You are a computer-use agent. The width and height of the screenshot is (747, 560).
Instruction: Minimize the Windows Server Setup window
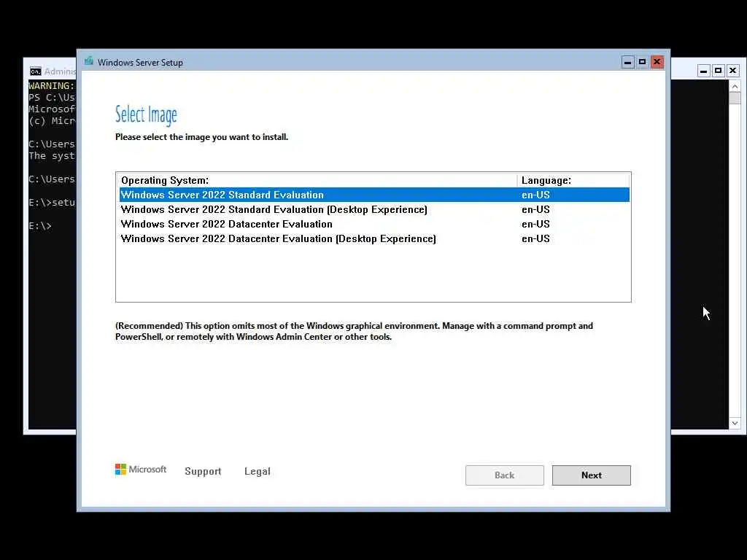(x=628, y=62)
